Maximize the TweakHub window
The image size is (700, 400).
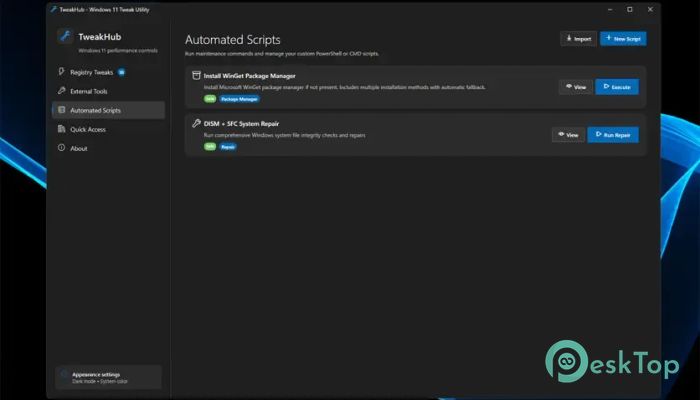tap(630, 9)
